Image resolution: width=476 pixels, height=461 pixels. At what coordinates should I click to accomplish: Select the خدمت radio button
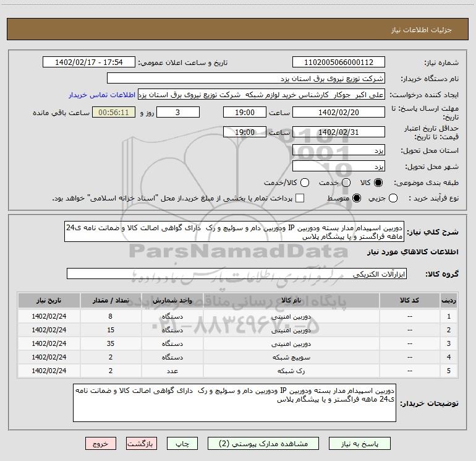click(x=346, y=183)
